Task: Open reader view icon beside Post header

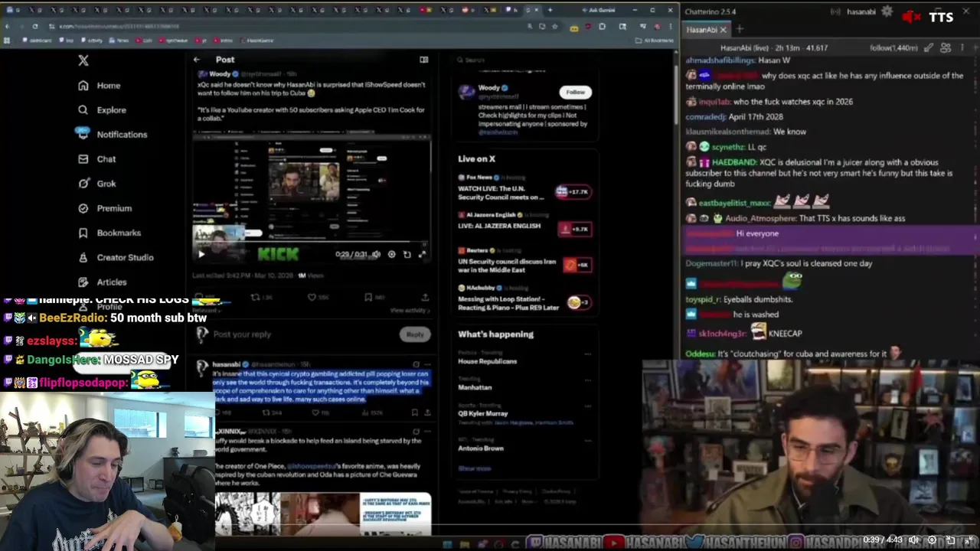Action: 423,60
